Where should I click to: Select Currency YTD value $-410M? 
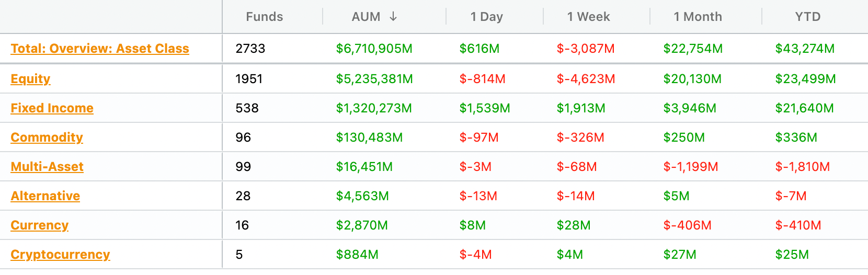pyautogui.click(x=798, y=225)
